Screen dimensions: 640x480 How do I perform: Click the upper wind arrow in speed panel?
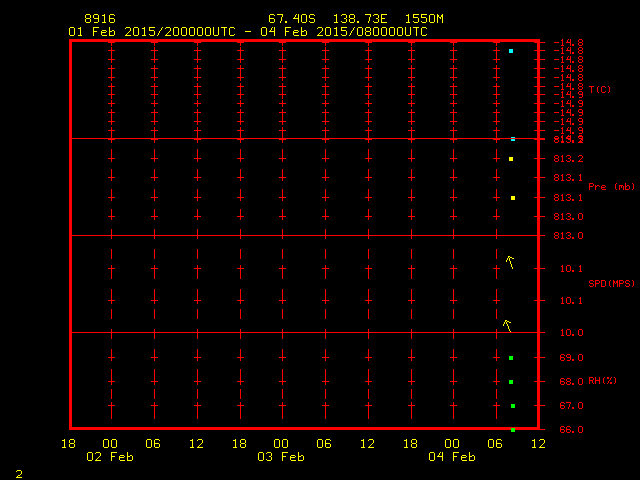tap(510, 262)
